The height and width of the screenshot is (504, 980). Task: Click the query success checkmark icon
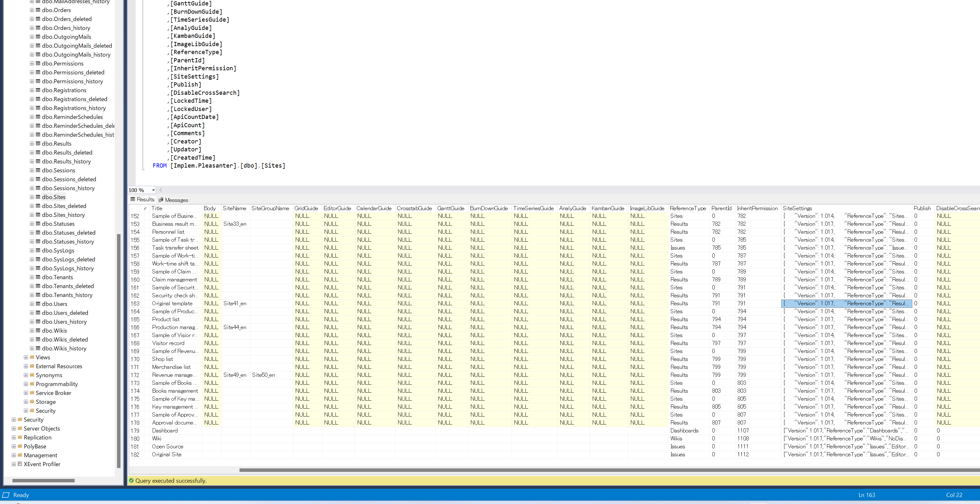[131, 480]
